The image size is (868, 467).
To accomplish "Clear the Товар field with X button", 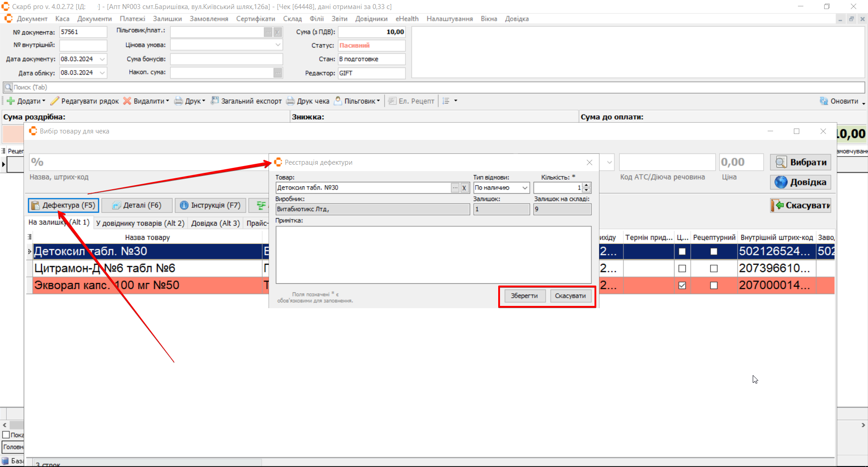I will [464, 188].
